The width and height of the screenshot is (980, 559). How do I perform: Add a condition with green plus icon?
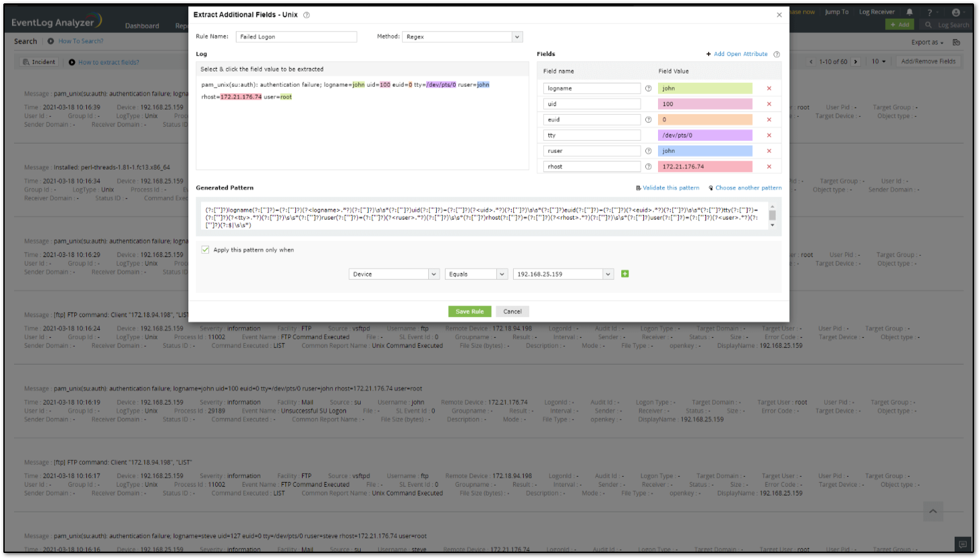pyautogui.click(x=625, y=274)
